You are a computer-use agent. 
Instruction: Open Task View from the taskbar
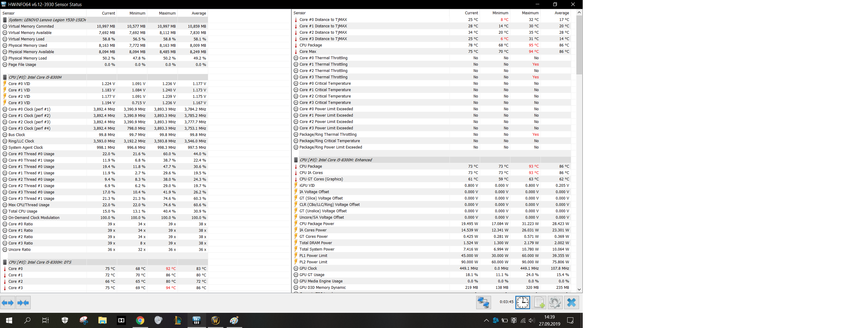pos(45,320)
